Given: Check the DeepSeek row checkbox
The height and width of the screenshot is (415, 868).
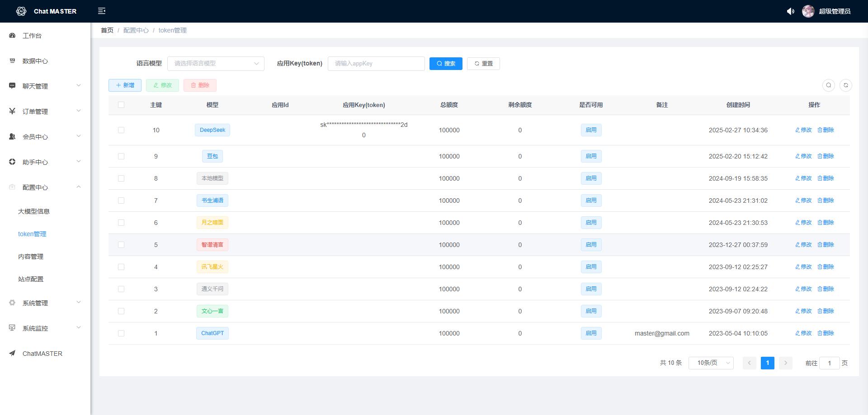Looking at the screenshot, I should click(x=121, y=130).
